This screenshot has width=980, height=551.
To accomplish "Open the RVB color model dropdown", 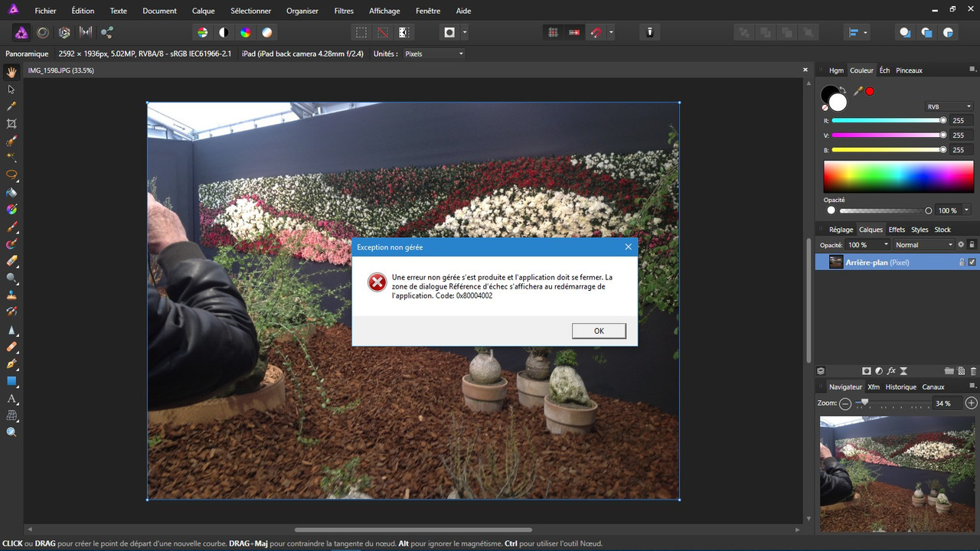I will coord(948,107).
